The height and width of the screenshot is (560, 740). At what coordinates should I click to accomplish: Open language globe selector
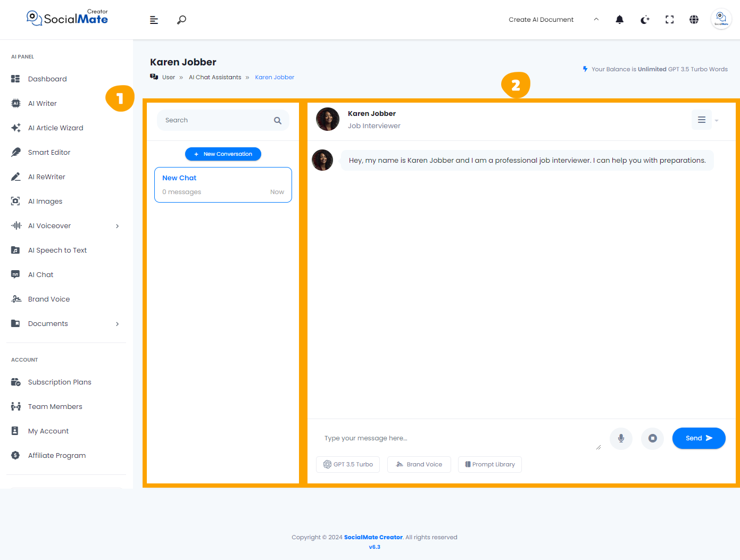coord(694,20)
